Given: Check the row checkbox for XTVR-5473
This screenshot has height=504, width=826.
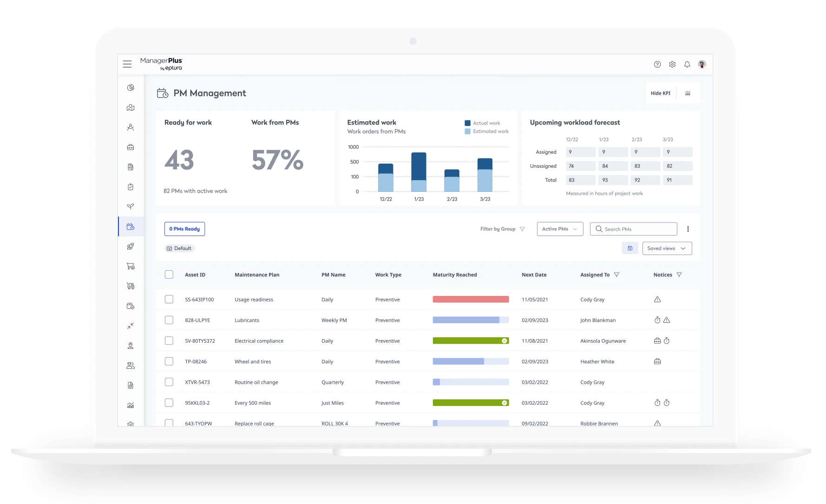Looking at the screenshot, I should pyautogui.click(x=169, y=382).
